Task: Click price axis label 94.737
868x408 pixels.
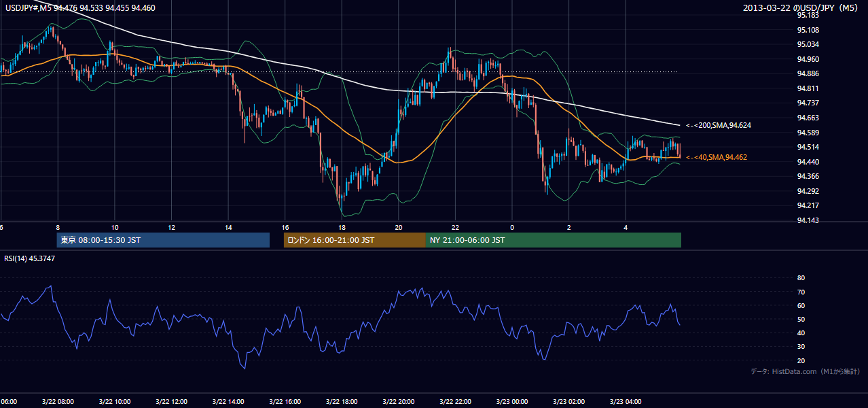Action: 808,103
